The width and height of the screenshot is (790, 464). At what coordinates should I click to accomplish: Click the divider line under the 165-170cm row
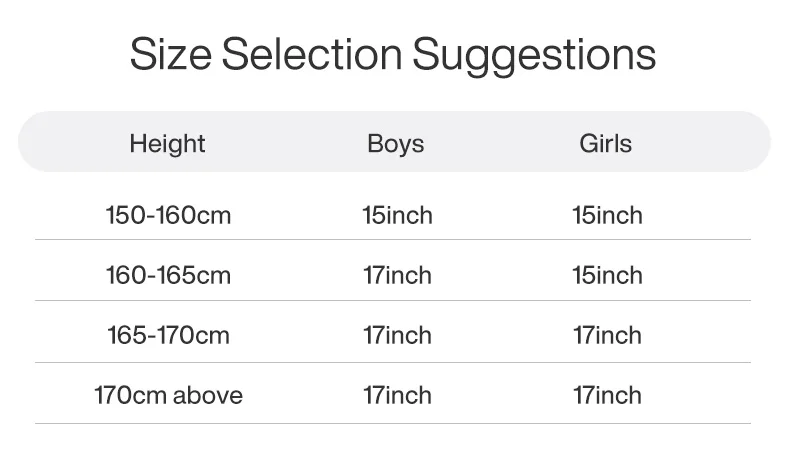click(x=393, y=362)
